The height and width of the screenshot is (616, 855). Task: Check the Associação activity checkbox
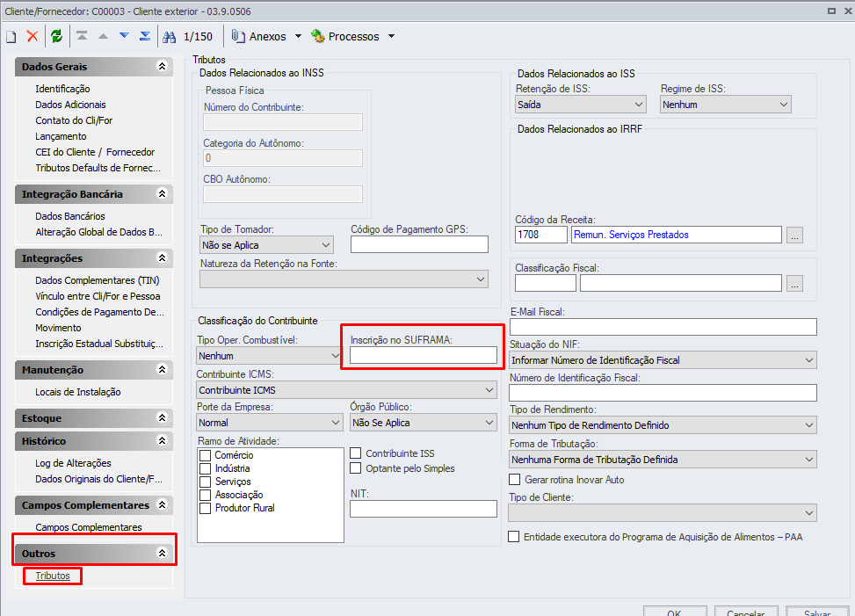click(x=205, y=495)
